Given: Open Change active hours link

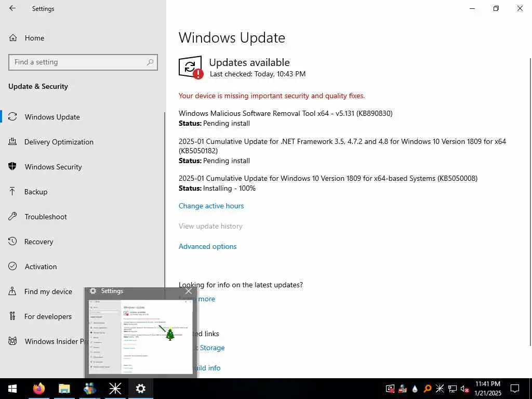Looking at the screenshot, I should [x=211, y=206].
